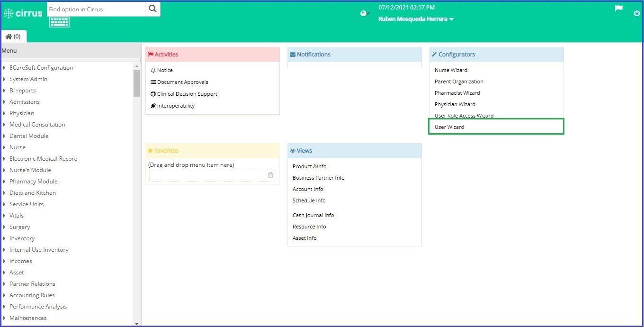Screen dimensions: 644x328
Task: Open Business Partner Info view
Action: [318, 178]
